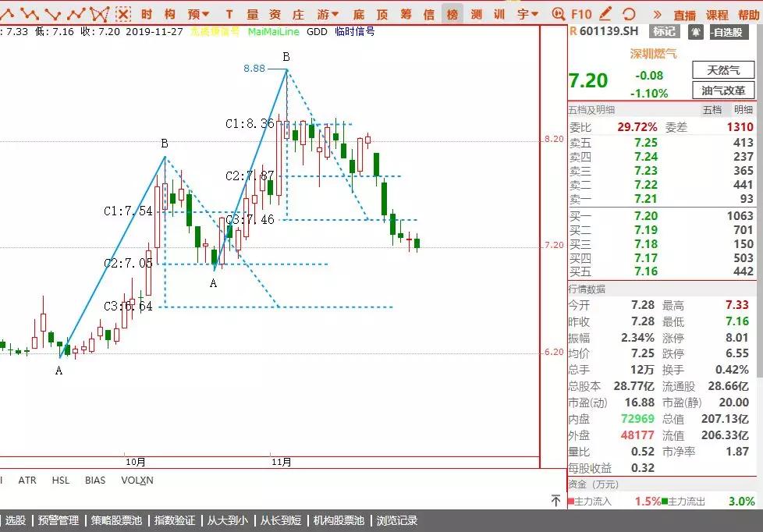Select the BIAS indicator tab

click(x=95, y=481)
